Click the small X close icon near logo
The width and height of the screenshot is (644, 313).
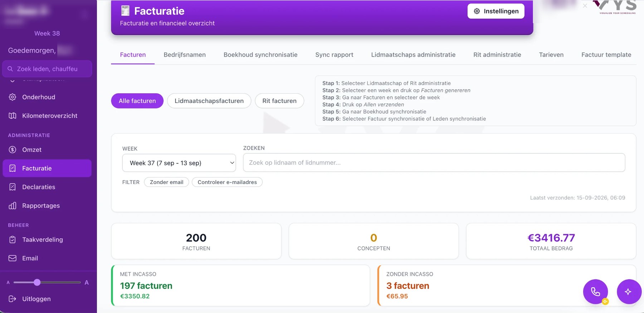coord(585,6)
